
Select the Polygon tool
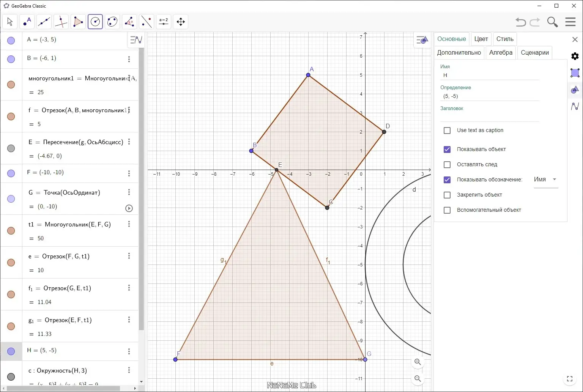78,22
